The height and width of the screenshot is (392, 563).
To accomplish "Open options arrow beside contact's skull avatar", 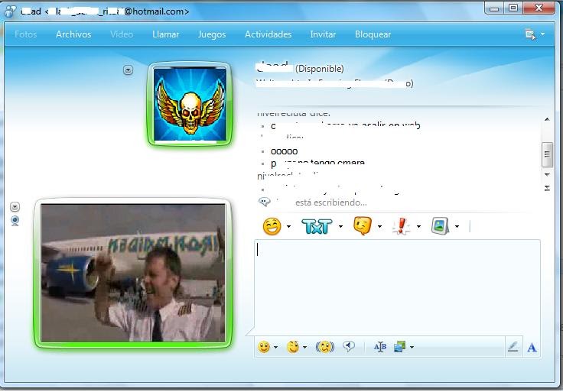I will click(x=129, y=70).
